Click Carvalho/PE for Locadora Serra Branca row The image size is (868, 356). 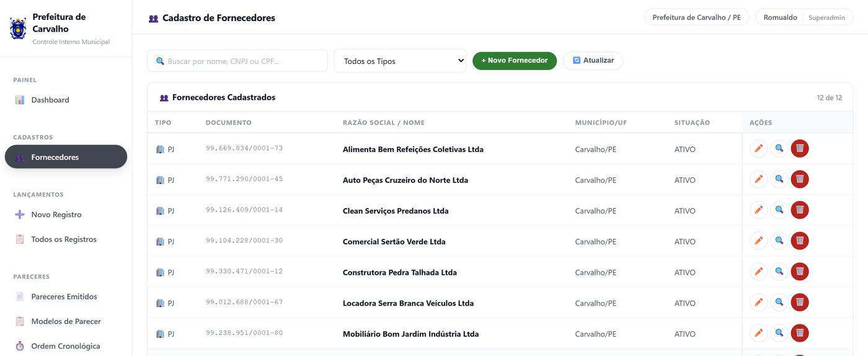(596, 303)
